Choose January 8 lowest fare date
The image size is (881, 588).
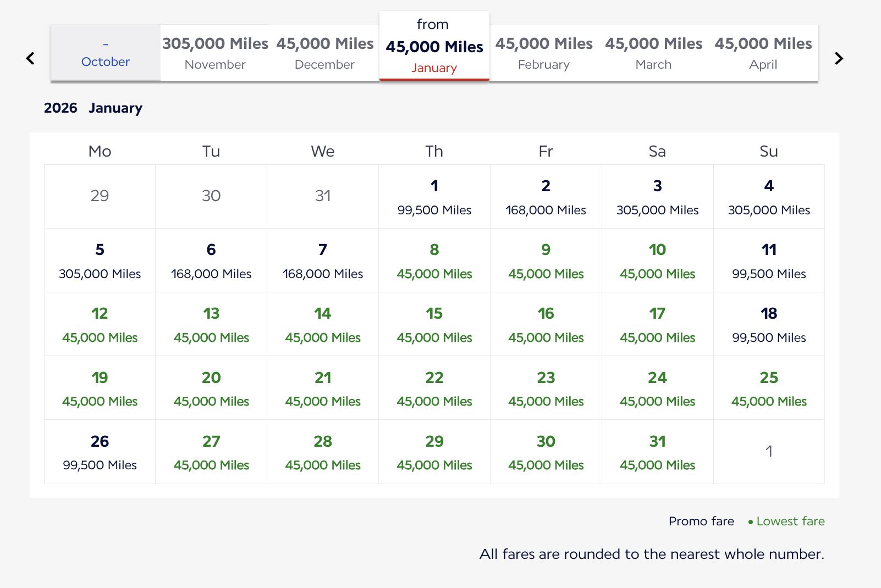434,260
